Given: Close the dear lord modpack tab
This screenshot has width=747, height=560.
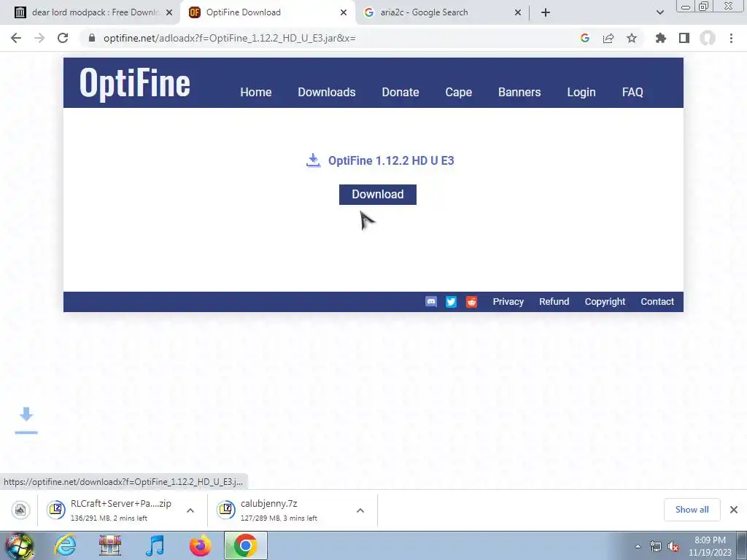Looking at the screenshot, I should [169, 12].
